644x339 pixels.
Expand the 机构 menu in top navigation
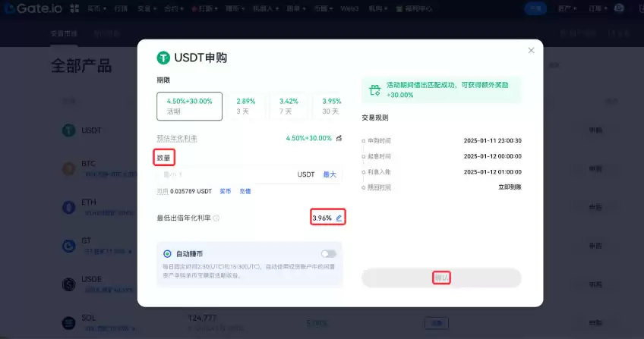coord(378,8)
